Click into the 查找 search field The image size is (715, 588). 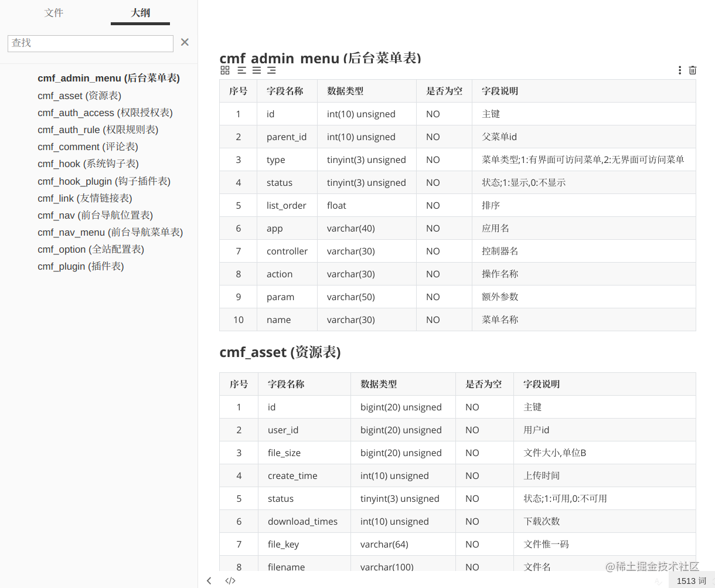tap(90, 43)
